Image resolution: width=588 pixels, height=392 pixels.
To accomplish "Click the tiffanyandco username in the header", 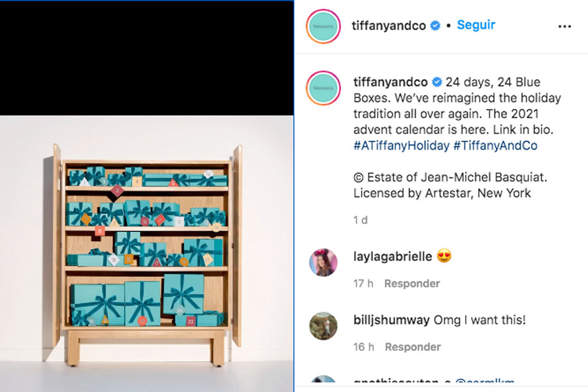I will click(389, 25).
